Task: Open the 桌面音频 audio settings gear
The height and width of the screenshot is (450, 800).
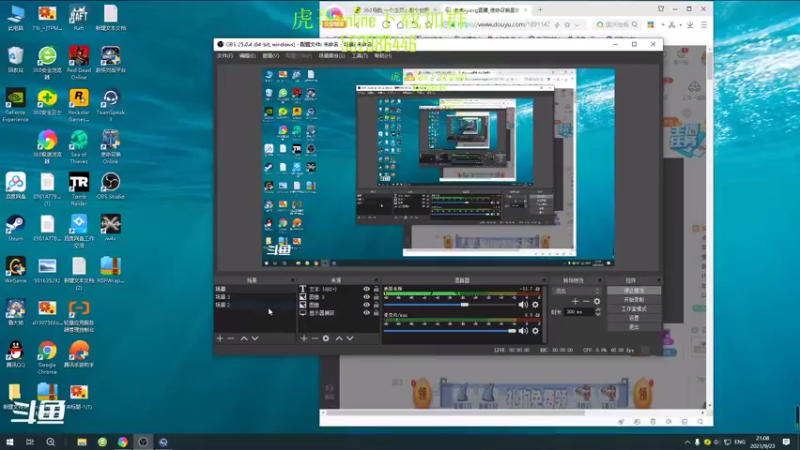Action: (535, 305)
